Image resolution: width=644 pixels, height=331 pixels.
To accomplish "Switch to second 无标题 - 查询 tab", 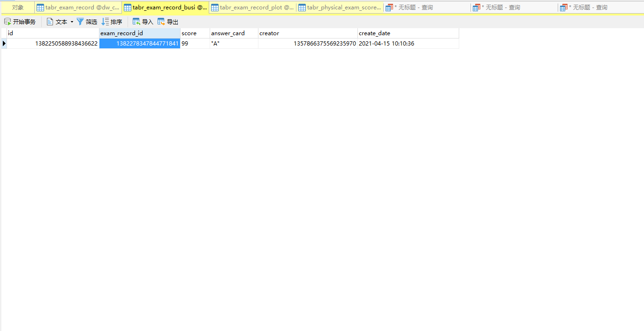I will point(514,8).
